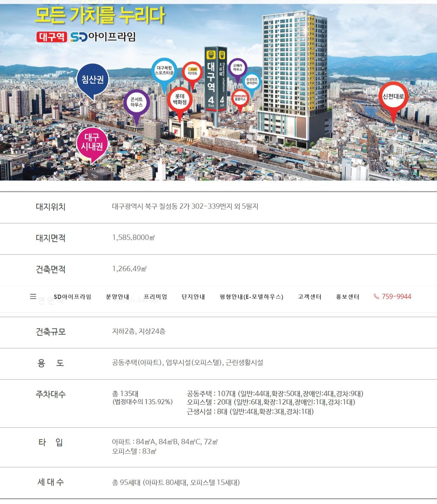Image resolution: width=437 pixels, height=504 pixels.
Task: Click the SD 아이프라임 brand logo
Action: pos(103,37)
